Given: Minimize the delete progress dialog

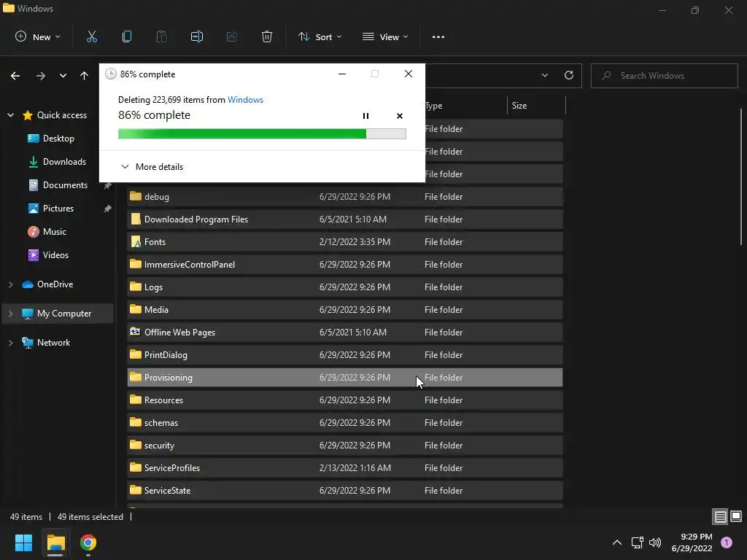Looking at the screenshot, I should (342, 74).
